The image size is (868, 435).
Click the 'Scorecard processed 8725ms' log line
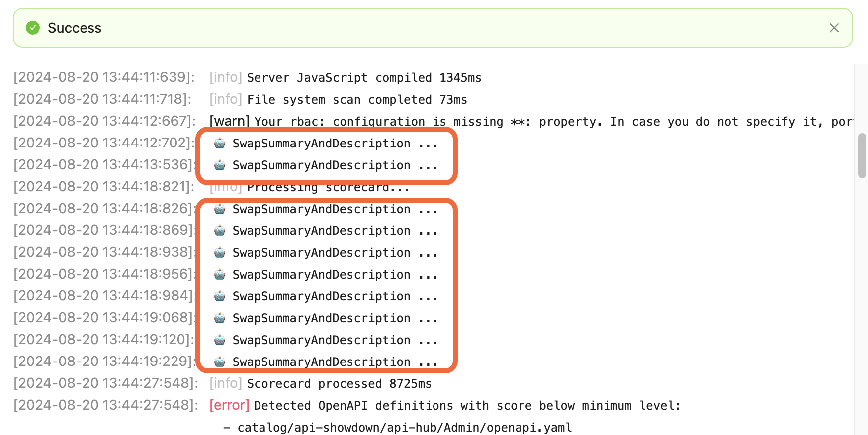(x=339, y=384)
